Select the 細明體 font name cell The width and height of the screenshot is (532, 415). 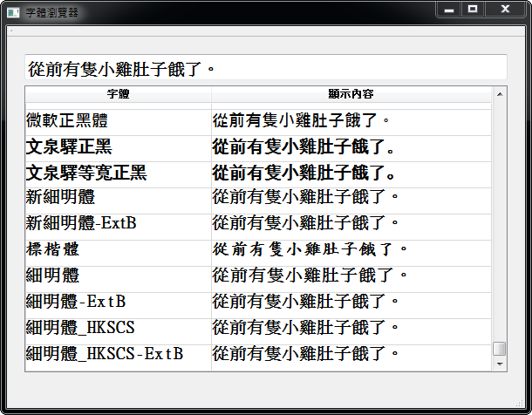[x=118, y=279]
